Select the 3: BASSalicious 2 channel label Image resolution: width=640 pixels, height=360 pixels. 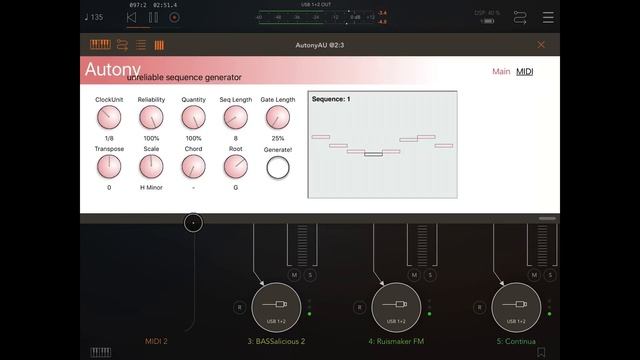point(276,341)
